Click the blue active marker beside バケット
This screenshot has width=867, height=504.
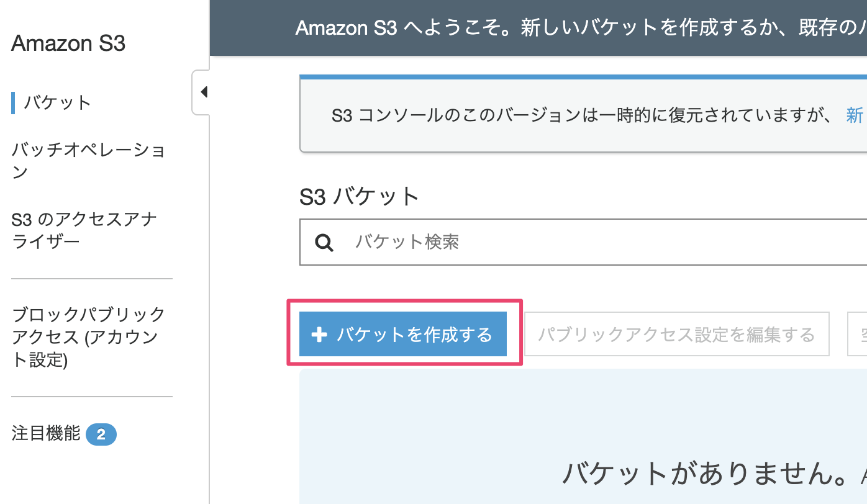click(13, 102)
